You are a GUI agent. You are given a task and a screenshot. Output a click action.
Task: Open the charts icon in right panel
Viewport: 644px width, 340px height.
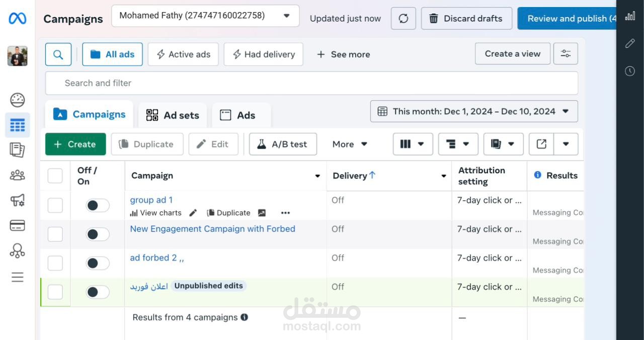[x=630, y=16]
